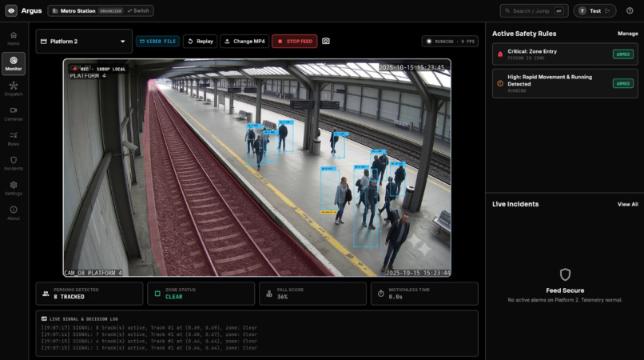The height and width of the screenshot is (360, 644).
Task: Click the Motionless Time stopwatch icon
Action: coord(381,294)
